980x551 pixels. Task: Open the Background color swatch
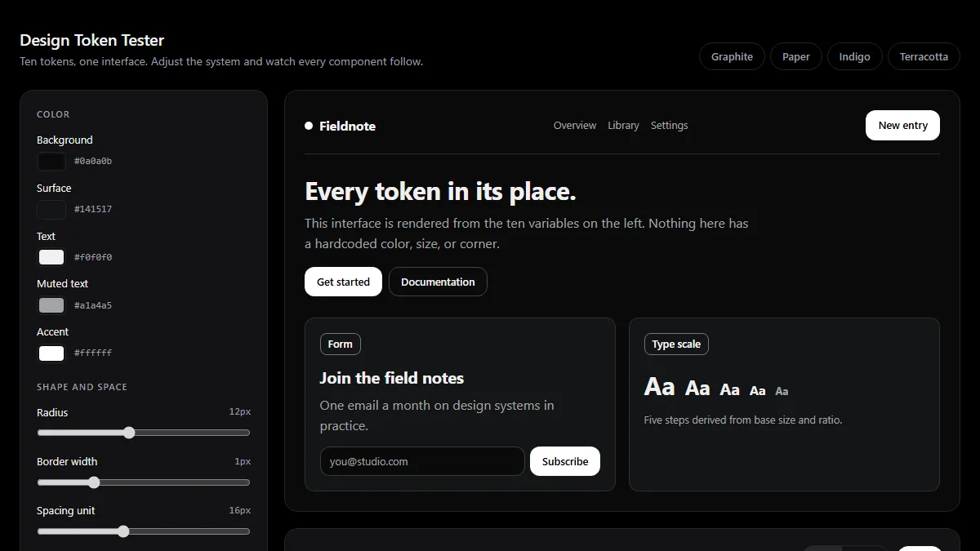(x=51, y=162)
